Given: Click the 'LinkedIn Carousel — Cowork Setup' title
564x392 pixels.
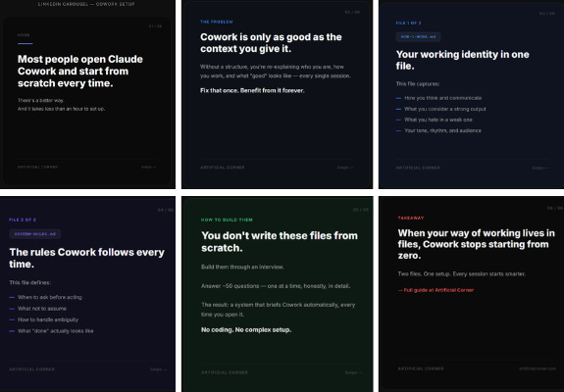Looking at the screenshot, I should point(86,4).
